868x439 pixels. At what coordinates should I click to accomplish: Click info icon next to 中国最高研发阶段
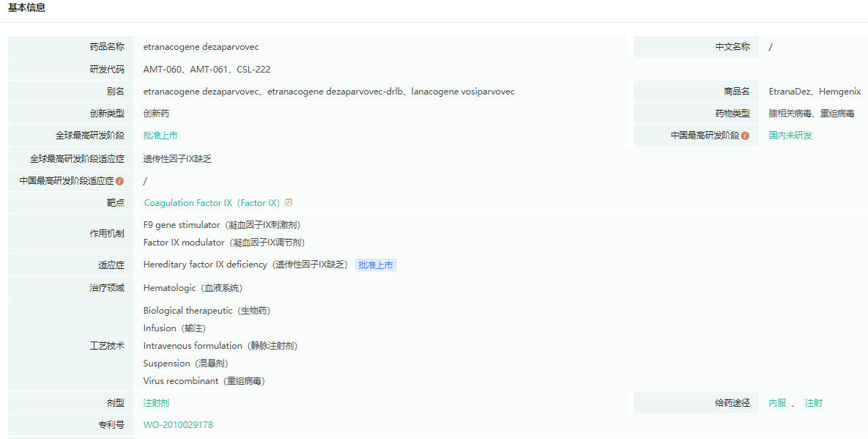coord(745,136)
